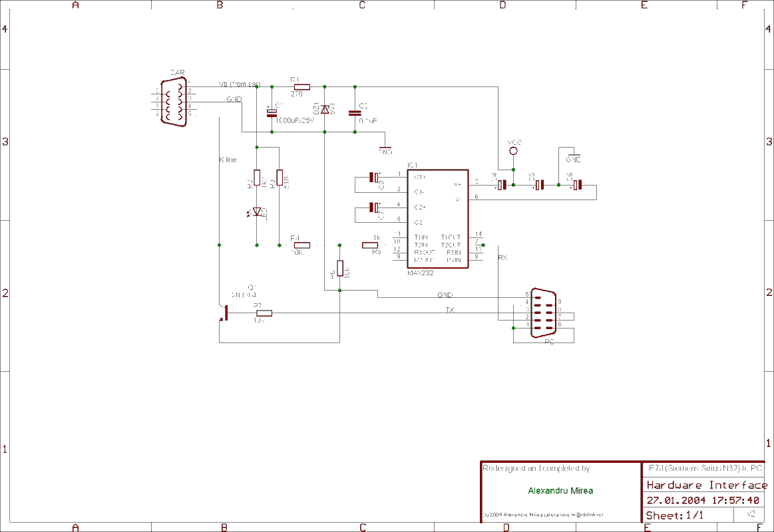Select the Q1 transistor symbol

[x=223, y=313]
